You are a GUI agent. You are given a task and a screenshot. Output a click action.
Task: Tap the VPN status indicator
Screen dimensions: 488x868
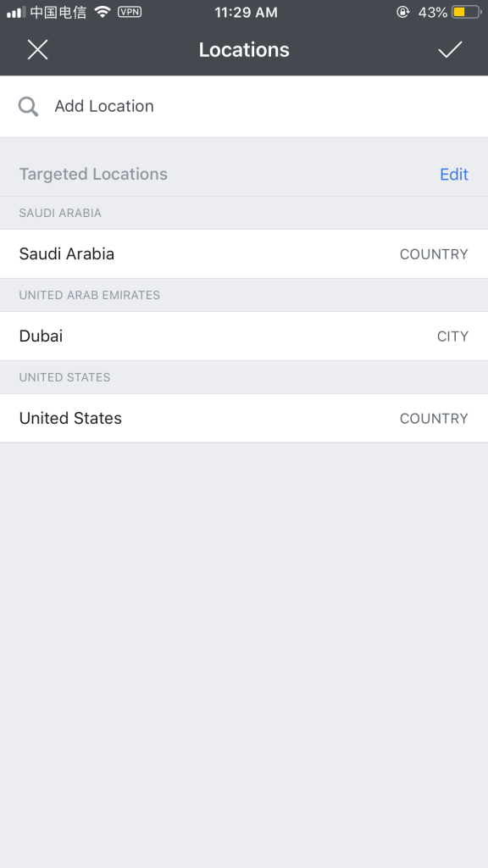[130, 12]
